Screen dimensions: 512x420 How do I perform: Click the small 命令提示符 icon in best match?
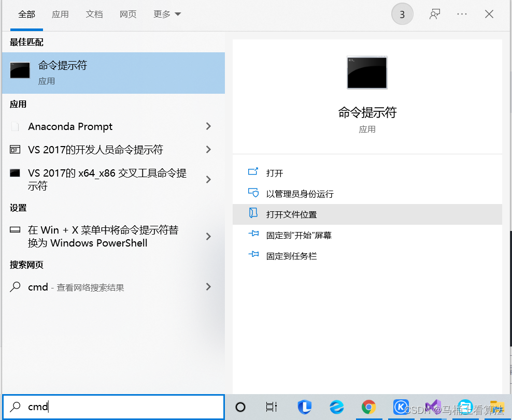(20, 70)
